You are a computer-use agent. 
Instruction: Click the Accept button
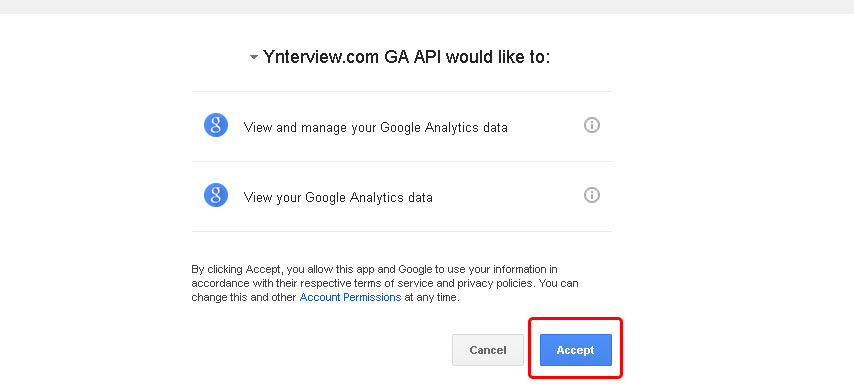point(576,350)
